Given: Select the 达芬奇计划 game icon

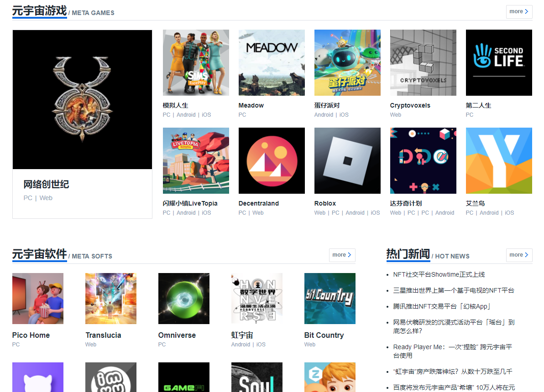Looking at the screenshot, I should click(x=423, y=161).
